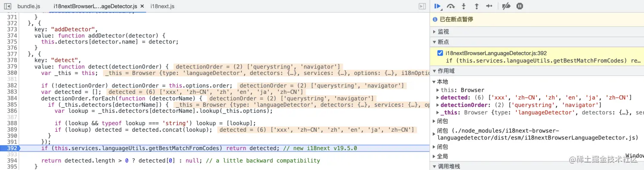Toggle pause on exceptions
Image resolution: width=644 pixels, height=170 pixels.
[x=519, y=6]
